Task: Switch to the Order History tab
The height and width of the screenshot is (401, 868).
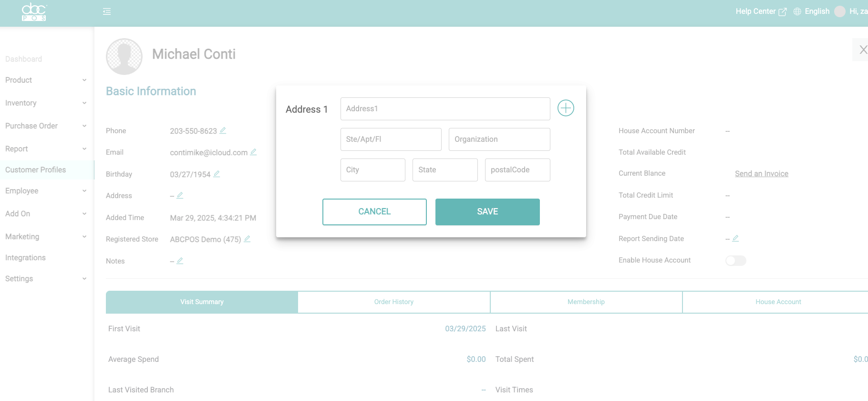Action: (393, 302)
